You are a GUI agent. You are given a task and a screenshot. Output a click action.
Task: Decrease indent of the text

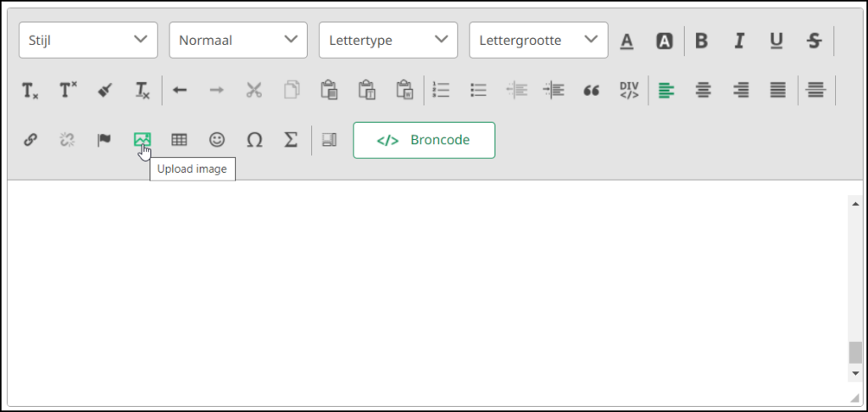point(516,90)
